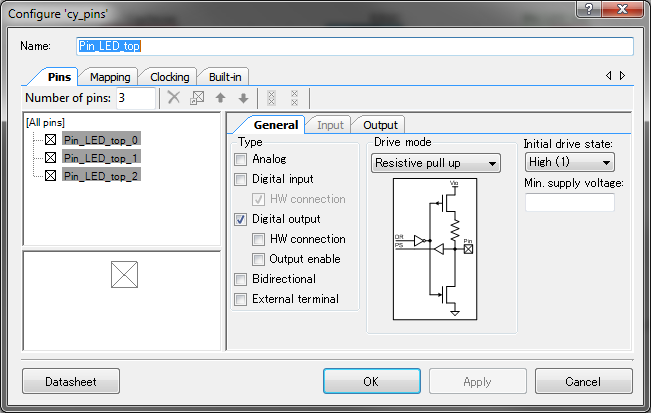Check the Output enable checkbox
Viewport: 651px width, 413px height.
pos(258,259)
